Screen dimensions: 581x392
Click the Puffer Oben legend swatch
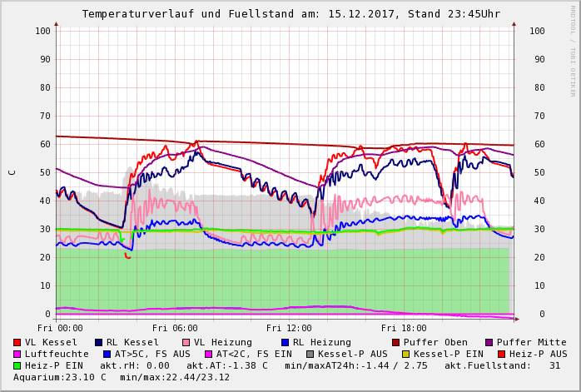coord(395,343)
